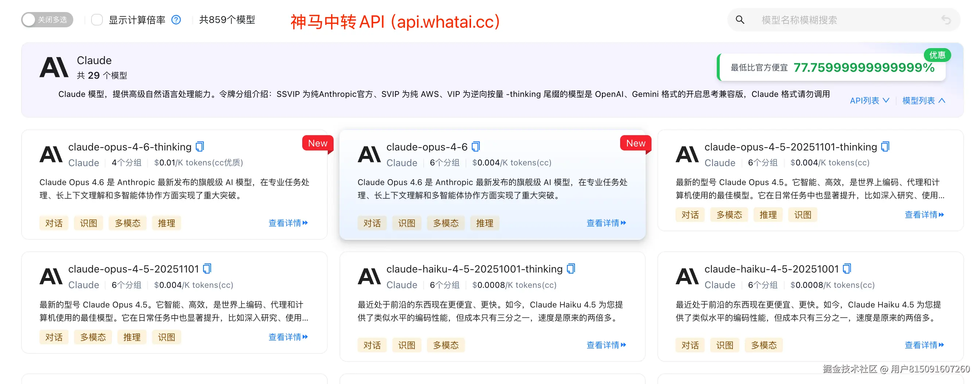
Task: Toggle the 关闭多选 multi-select switch
Action: [x=47, y=20]
